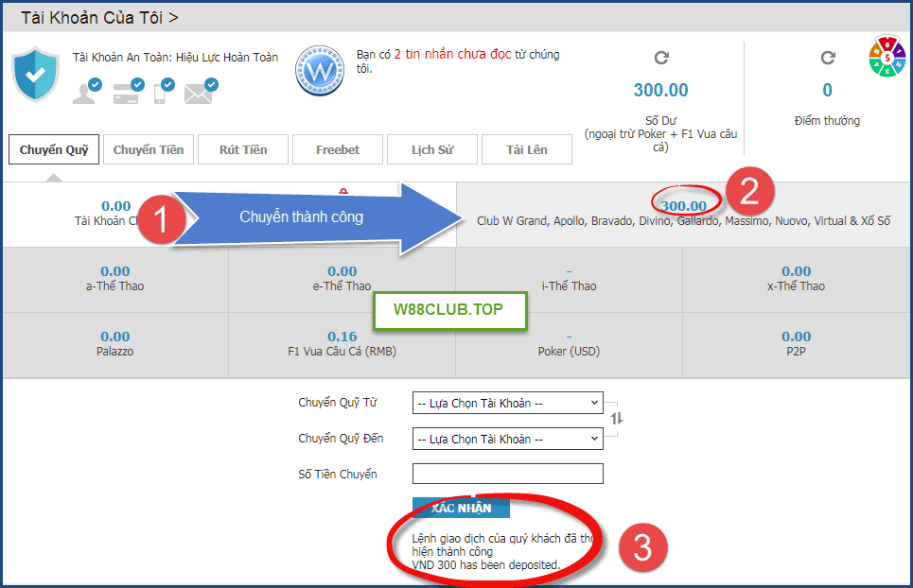Open the colorful prize wheel icon
The image size is (913, 588).
[x=887, y=57]
